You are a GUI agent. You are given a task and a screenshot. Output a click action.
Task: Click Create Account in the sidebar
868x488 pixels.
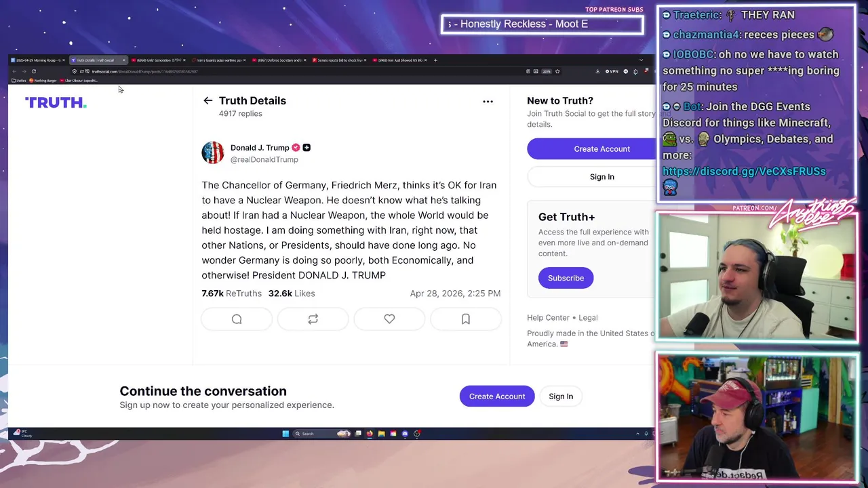(592, 148)
